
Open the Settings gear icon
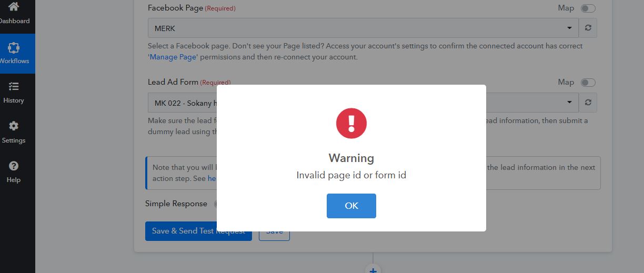[x=14, y=126]
